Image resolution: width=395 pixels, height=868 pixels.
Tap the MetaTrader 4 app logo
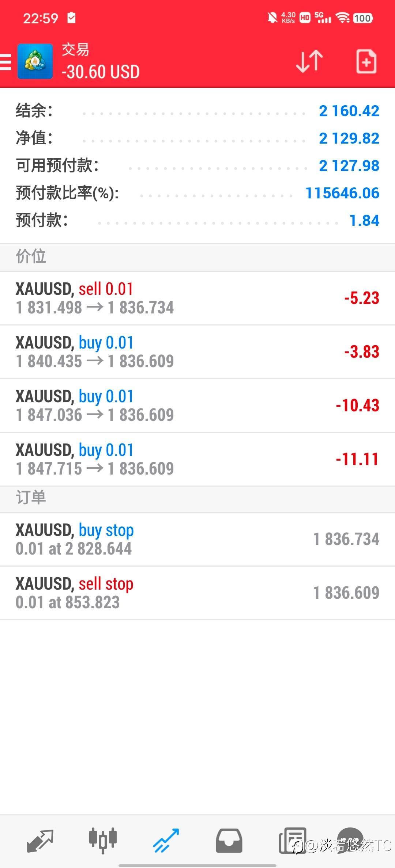(35, 61)
